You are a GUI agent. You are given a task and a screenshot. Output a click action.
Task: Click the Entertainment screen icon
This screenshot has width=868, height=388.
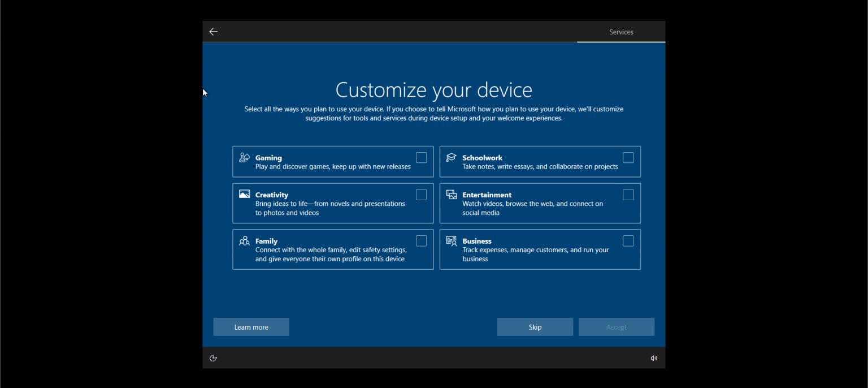(x=451, y=194)
